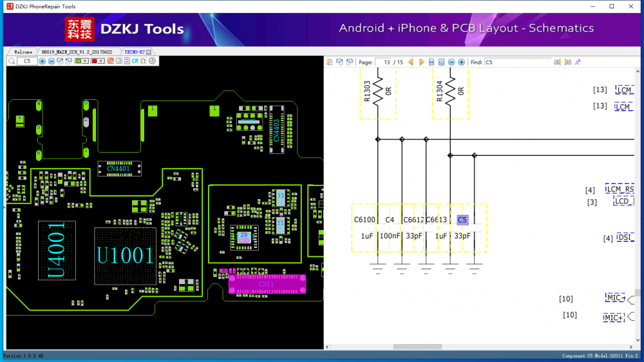Click the highlighted C5 capacitor label

[462, 220]
